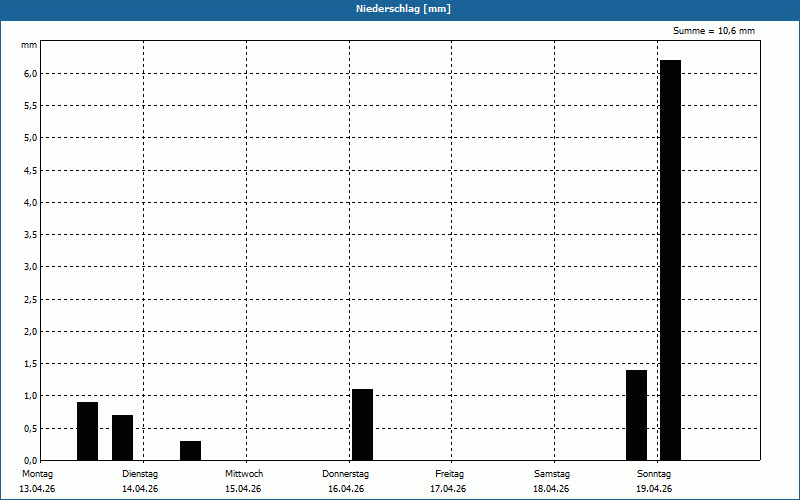Click the 5,5 y-axis value
Screen dimensions: 800x500
31,106
